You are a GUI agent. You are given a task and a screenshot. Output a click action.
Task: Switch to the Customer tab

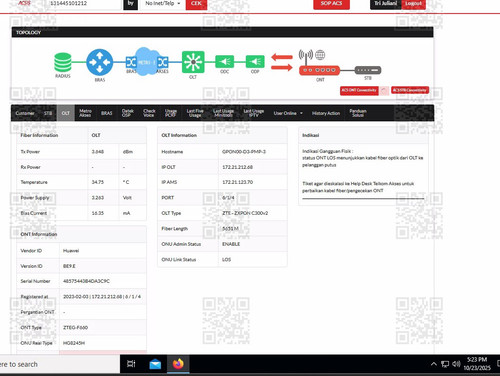[x=25, y=113]
